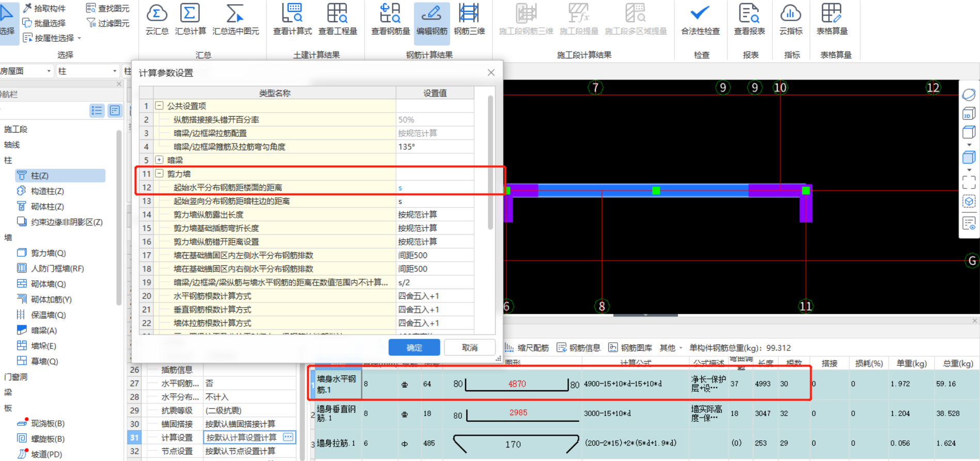Select 螺旋板(B) item
This screenshot has height=461, width=980.
tap(41, 439)
